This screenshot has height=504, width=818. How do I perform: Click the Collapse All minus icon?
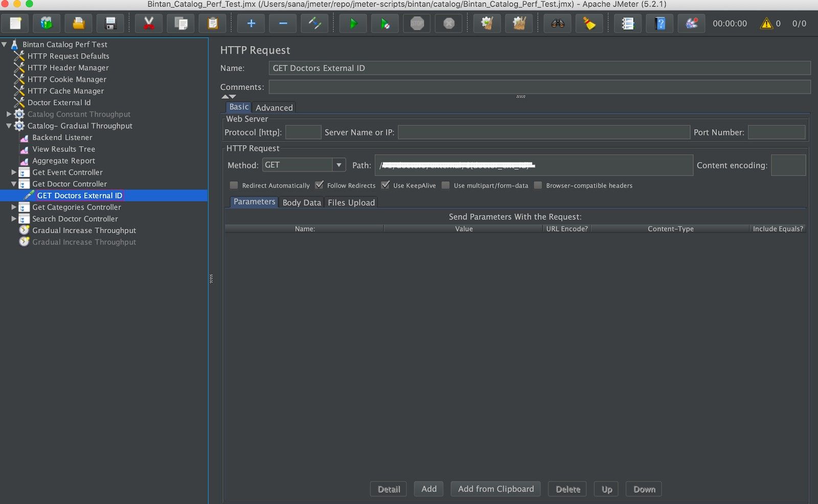283,24
